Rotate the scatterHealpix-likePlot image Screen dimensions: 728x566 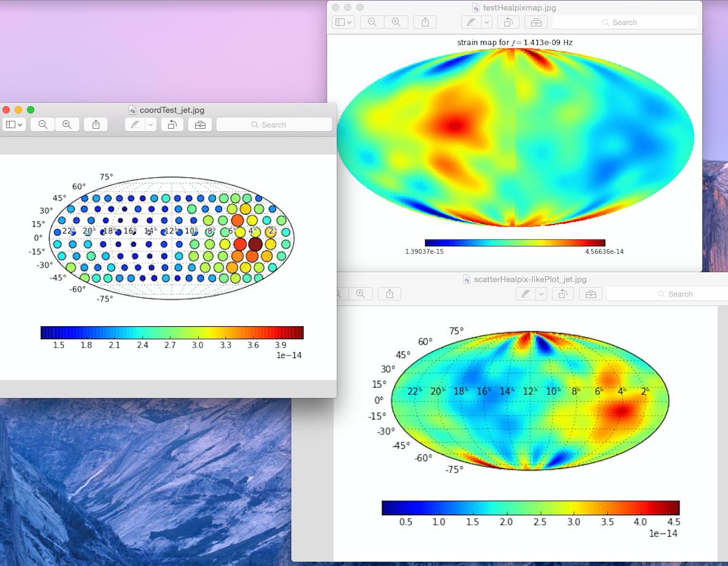pos(563,294)
